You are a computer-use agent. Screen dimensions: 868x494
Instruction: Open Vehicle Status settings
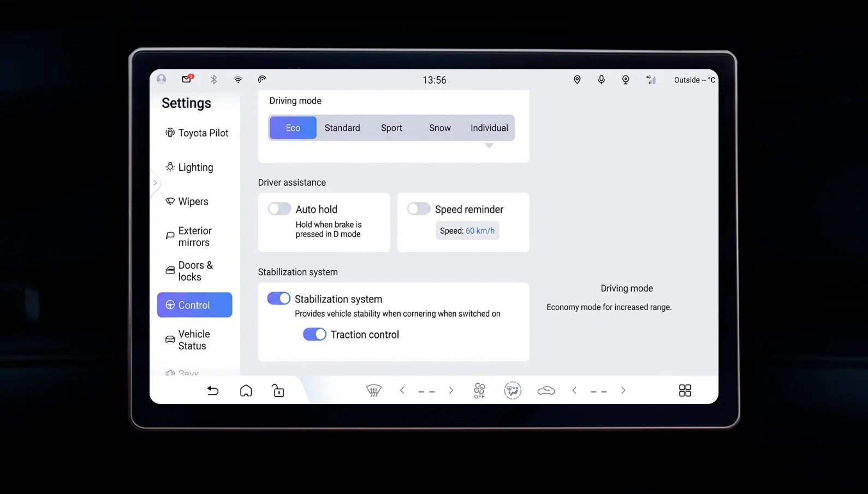click(195, 340)
